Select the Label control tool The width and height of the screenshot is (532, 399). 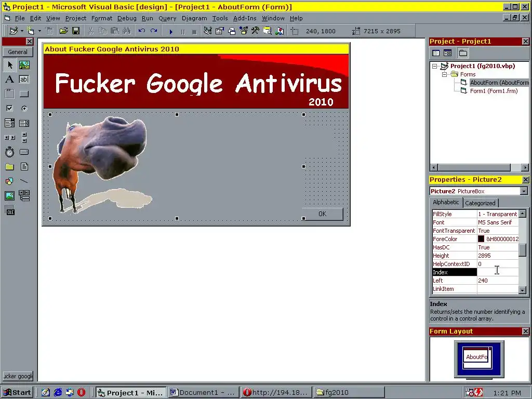(9, 79)
